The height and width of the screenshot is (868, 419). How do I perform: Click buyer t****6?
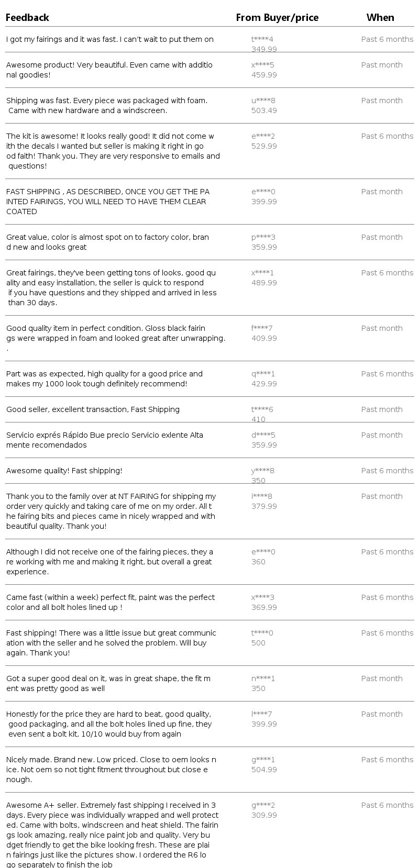pos(262,409)
